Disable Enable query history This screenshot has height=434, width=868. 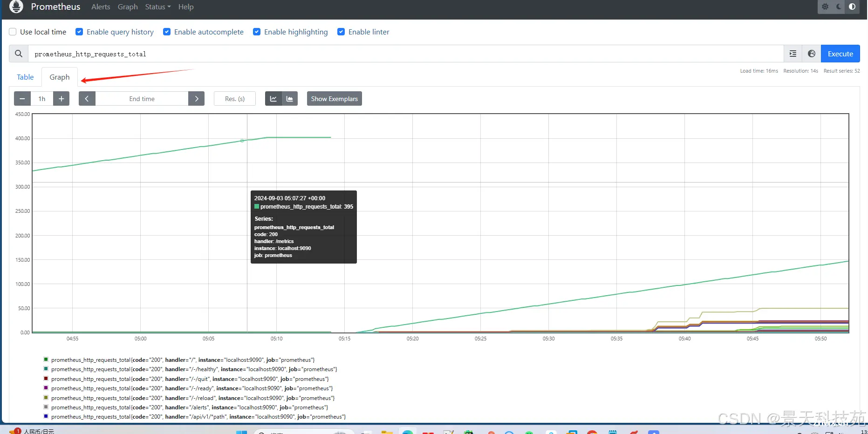[x=79, y=32]
